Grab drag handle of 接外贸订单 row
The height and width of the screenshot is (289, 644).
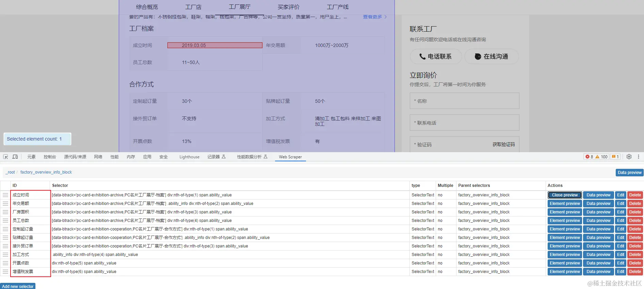(5, 246)
